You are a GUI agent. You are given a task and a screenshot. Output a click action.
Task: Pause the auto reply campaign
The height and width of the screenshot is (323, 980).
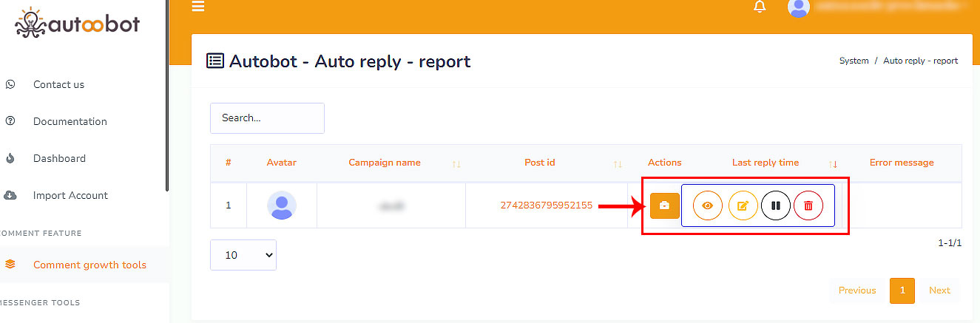pos(776,205)
